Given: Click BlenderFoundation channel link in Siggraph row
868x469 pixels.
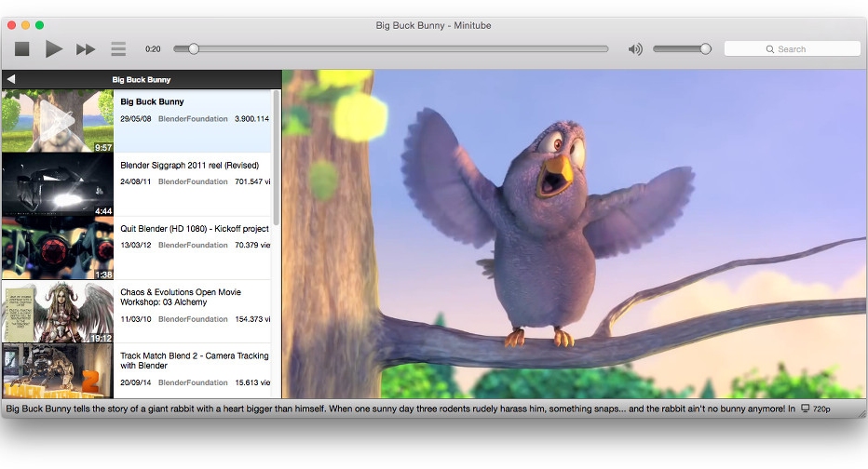Looking at the screenshot, I should click(x=193, y=182).
